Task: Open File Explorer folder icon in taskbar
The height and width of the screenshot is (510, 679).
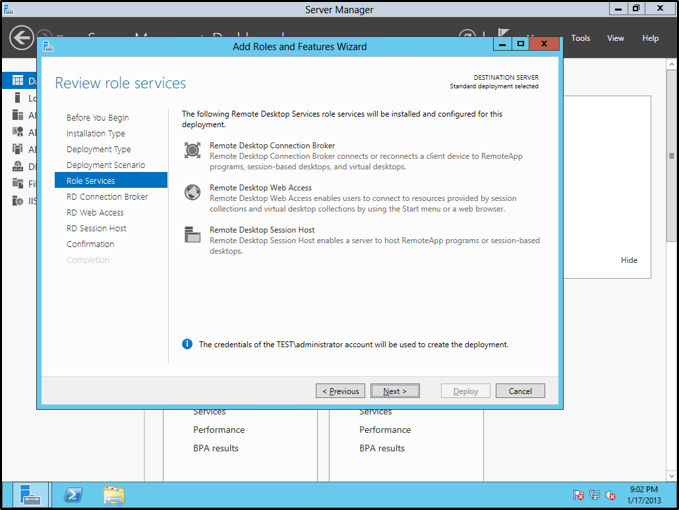Action: (114, 495)
